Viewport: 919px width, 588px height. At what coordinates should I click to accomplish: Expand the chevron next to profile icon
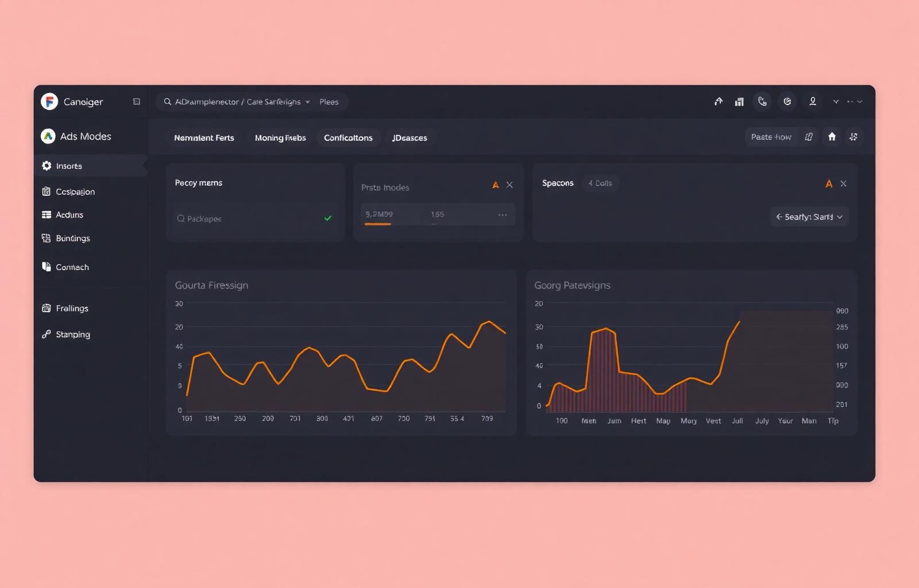[x=836, y=102]
